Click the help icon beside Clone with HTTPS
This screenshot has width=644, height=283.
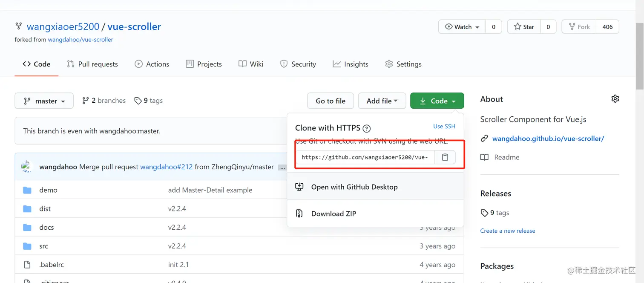pos(366,128)
